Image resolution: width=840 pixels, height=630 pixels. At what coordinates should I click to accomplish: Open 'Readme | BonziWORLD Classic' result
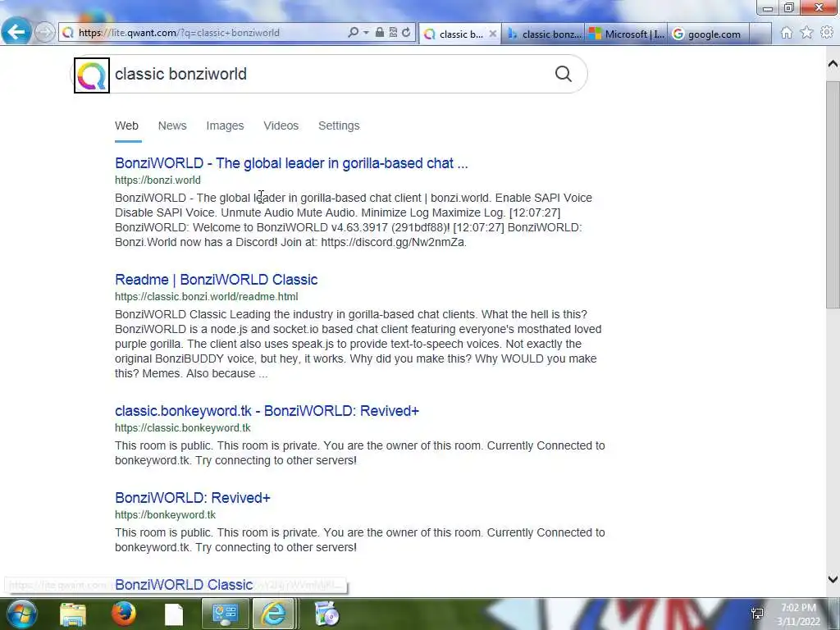[217, 280]
